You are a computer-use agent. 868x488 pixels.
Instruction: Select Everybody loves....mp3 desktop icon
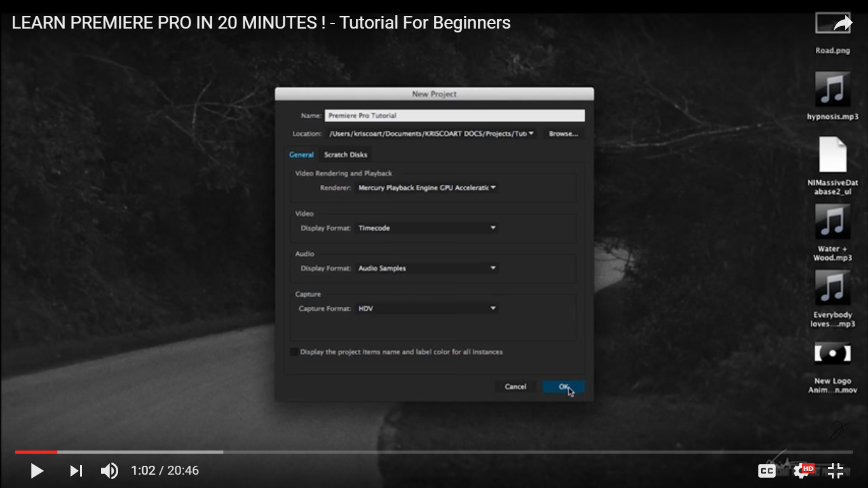click(x=832, y=288)
